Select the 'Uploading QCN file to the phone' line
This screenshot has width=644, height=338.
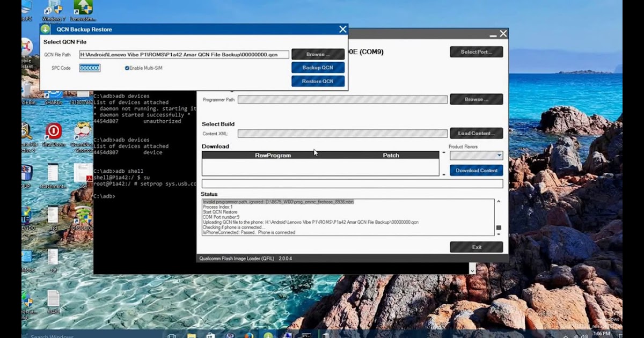coord(310,222)
